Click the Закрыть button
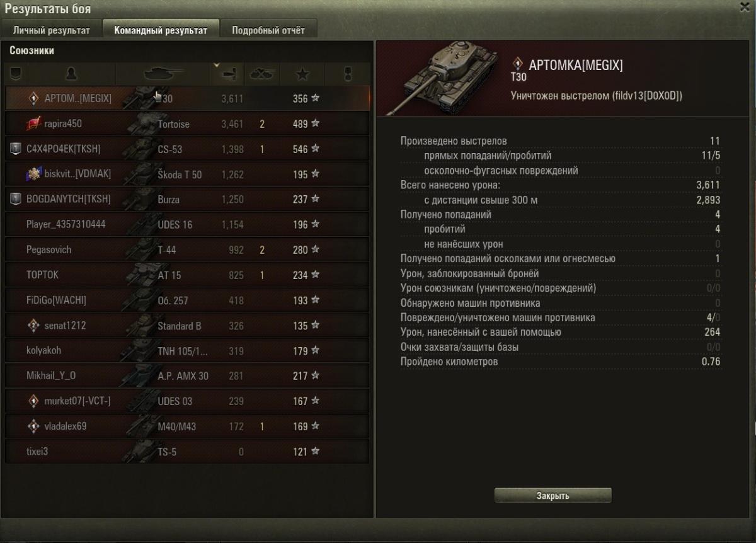Viewport: 756px width, 543px height. [x=553, y=496]
